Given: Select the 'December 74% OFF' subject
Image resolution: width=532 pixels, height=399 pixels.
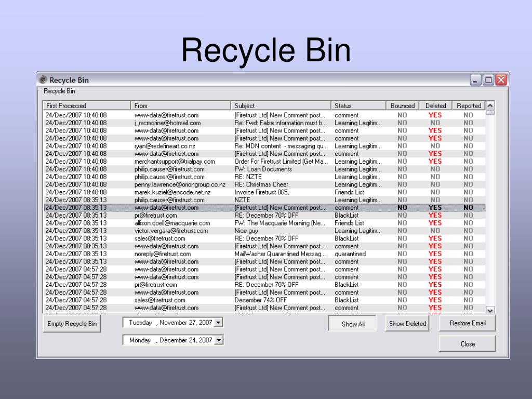Looking at the screenshot, I should click(x=261, y=300).
